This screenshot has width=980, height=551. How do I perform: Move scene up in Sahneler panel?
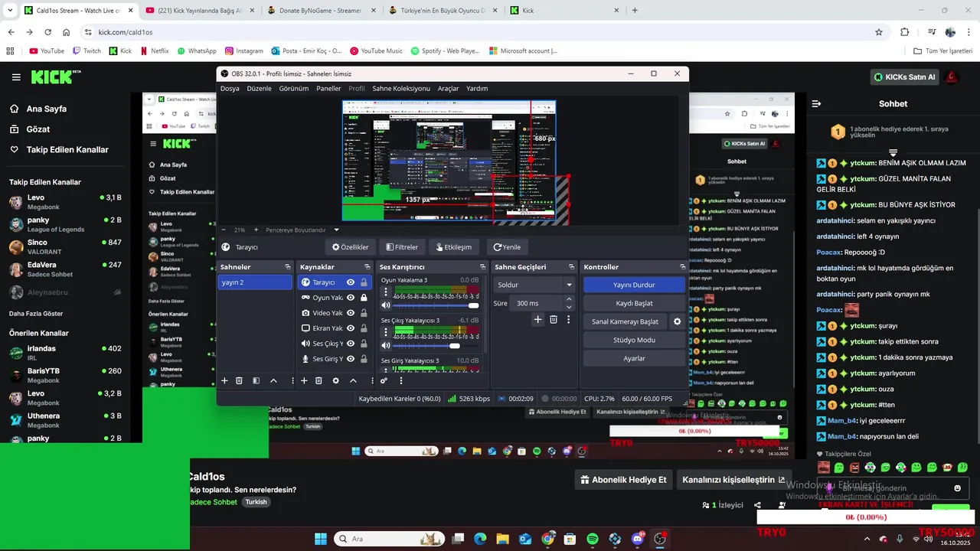tap(273, 380)
